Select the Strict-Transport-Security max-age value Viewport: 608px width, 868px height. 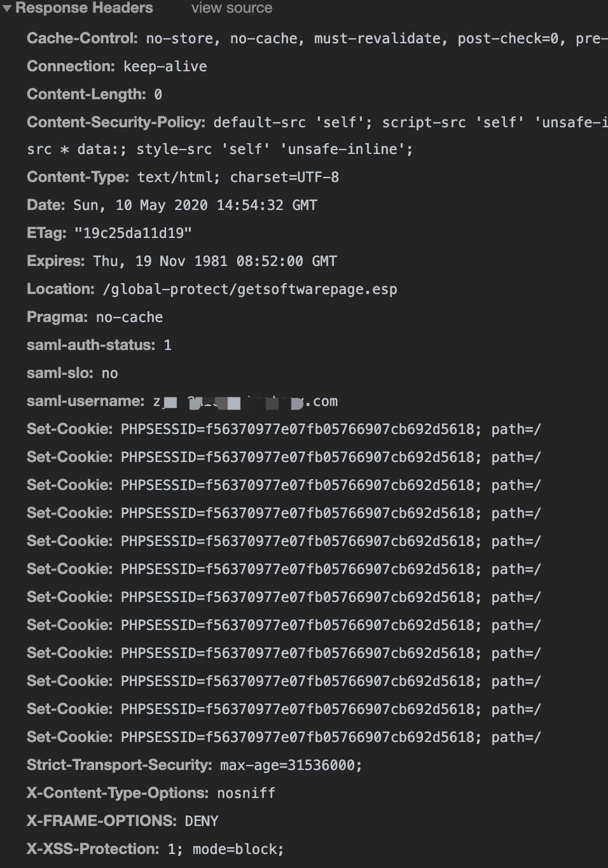289,765
